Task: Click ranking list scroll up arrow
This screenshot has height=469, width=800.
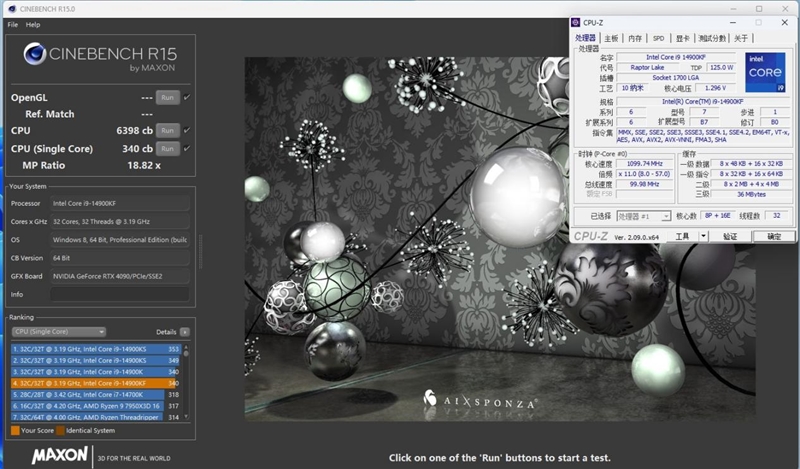Action: pos(186,347)
